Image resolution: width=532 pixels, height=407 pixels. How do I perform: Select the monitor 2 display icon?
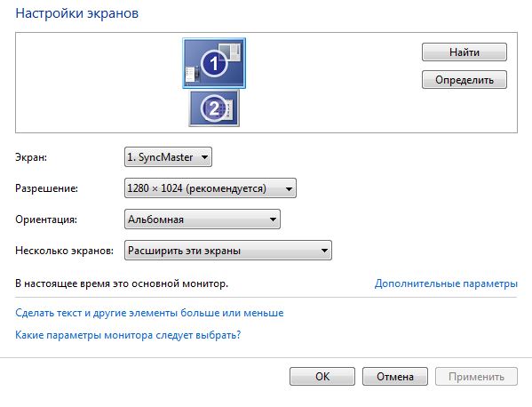coord(214,108)
